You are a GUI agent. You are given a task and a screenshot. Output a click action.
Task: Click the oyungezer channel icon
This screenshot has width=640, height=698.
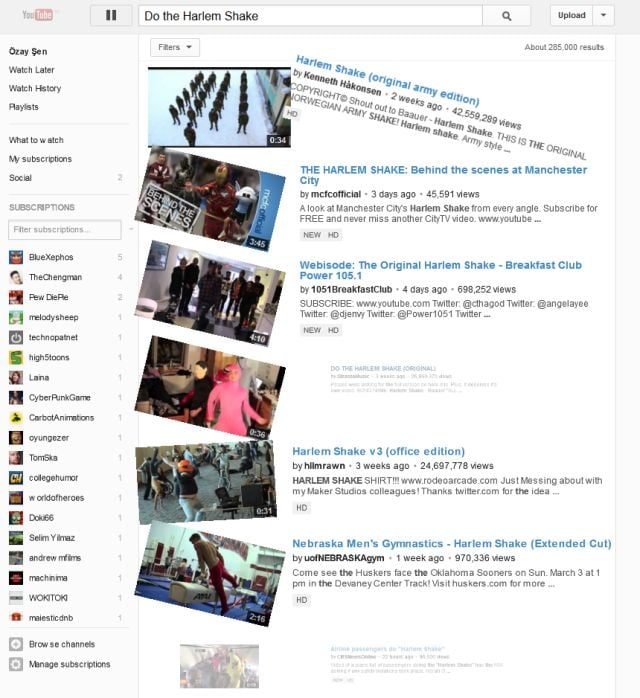[16, 438]
